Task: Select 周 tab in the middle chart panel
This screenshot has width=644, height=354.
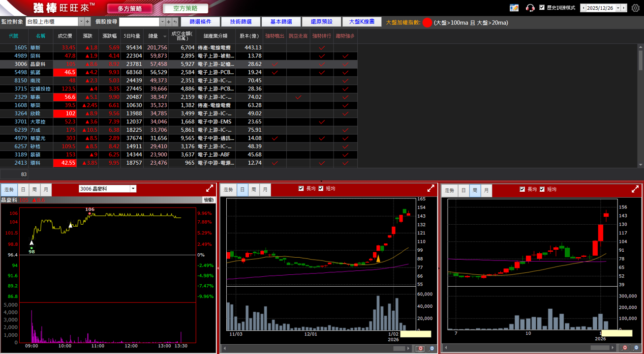Action: pos(254,190)
